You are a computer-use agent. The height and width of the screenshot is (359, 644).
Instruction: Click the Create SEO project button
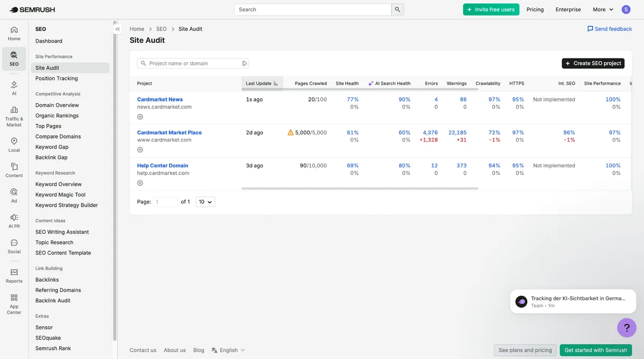click(x=594, y=63)
